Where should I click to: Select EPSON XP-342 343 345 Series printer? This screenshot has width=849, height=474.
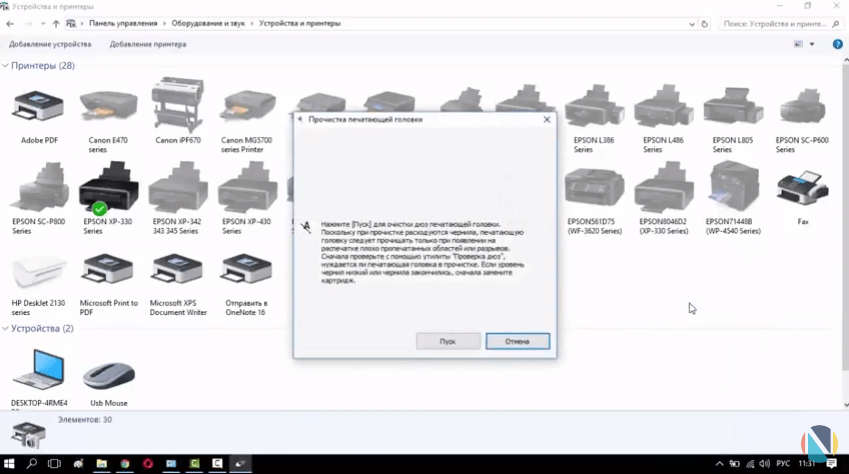click(178, 187)
